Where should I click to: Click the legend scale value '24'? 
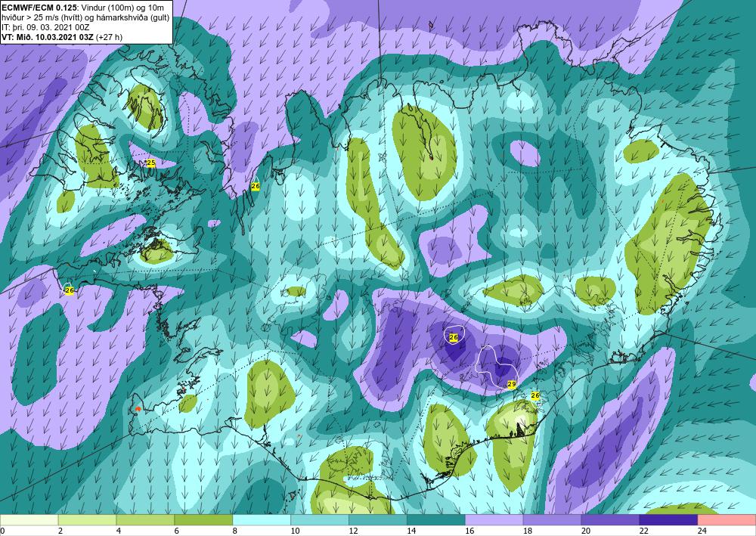coord(702,531)
